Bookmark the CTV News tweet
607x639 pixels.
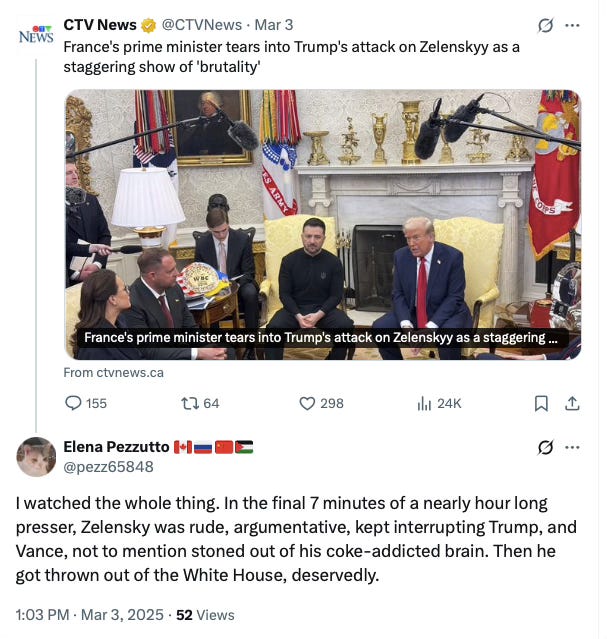pyautogui.click(x=541, y=403)
